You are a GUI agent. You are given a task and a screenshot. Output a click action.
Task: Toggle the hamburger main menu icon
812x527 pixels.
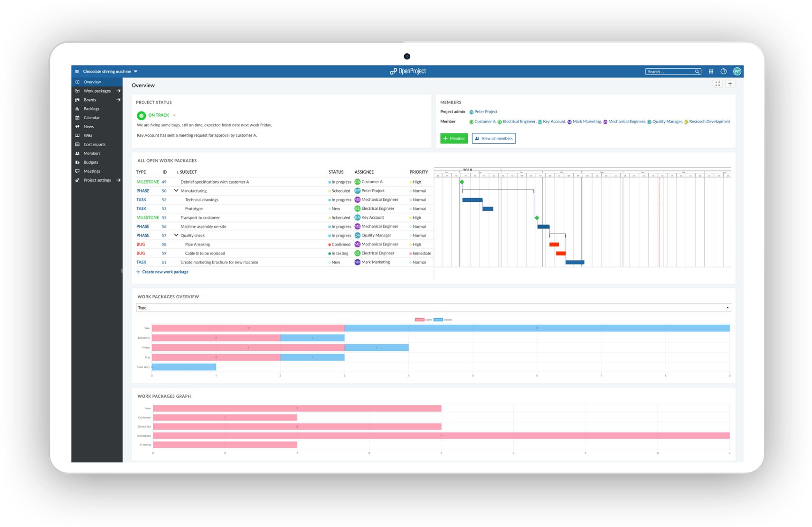tap(77, 72)
